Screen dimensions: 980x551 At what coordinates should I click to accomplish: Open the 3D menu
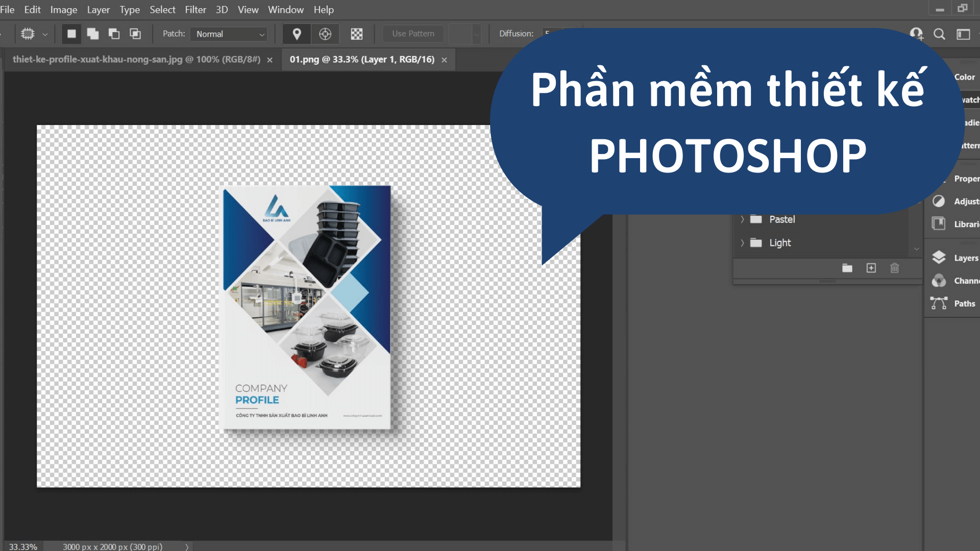pos(222,10)
